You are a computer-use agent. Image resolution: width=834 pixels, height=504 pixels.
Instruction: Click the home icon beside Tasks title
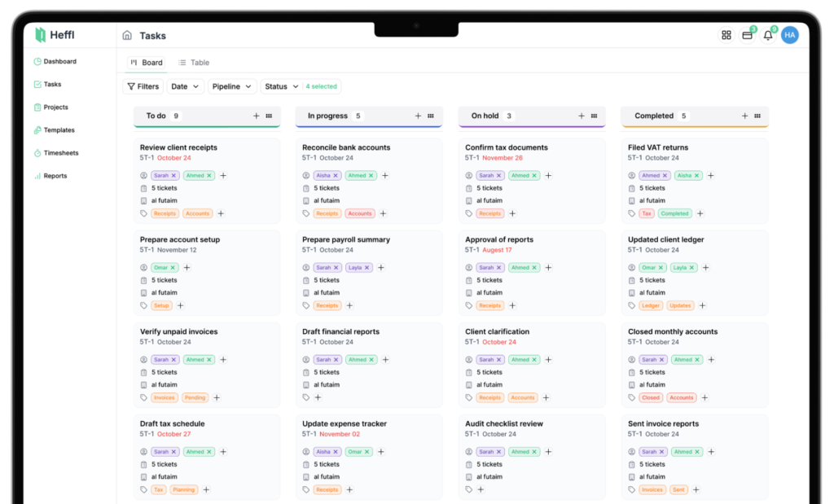(x=127, y=35)
